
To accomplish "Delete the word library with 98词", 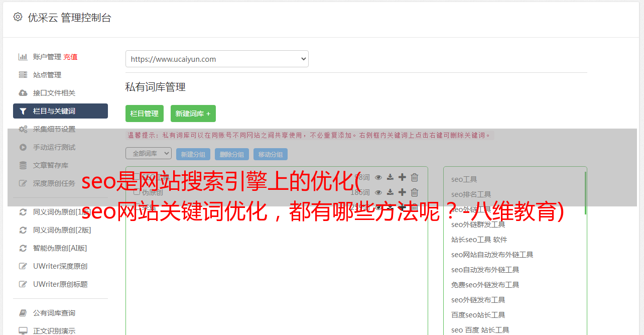I will click(415, 177).
